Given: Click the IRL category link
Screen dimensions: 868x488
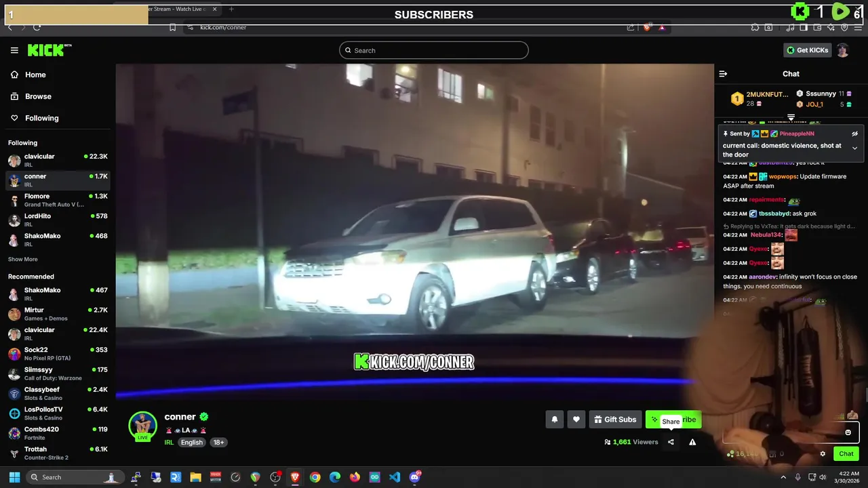Looking at the screenshot, I should tap(169, 442).
